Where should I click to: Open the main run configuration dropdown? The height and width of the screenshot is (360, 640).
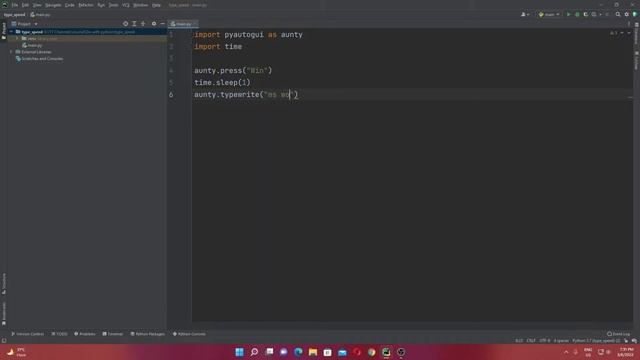click(x=549, y=14)
